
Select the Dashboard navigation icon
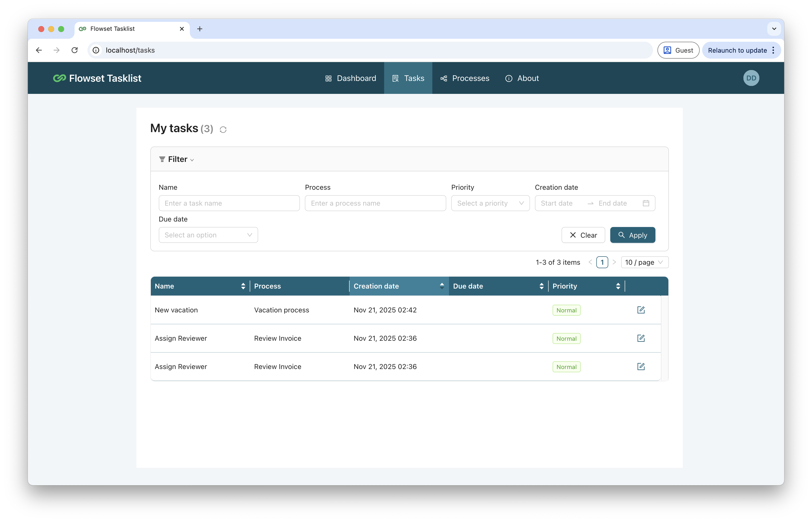328,78
